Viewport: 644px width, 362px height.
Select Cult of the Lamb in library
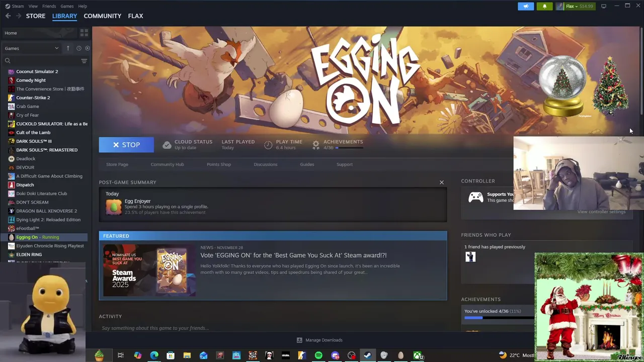[33, 132]
